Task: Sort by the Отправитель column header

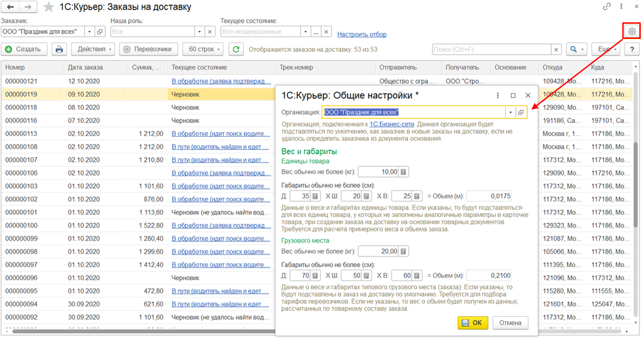Action: (408, 68)
